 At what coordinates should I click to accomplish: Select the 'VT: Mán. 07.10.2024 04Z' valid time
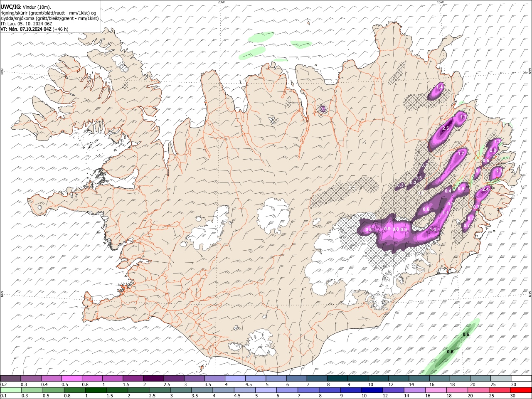(26, 29)
